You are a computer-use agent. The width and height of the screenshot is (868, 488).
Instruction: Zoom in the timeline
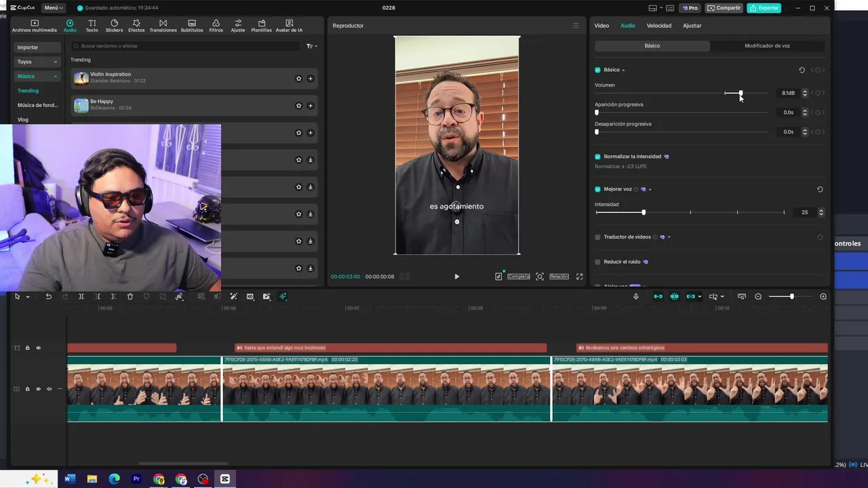pos(823,296)
